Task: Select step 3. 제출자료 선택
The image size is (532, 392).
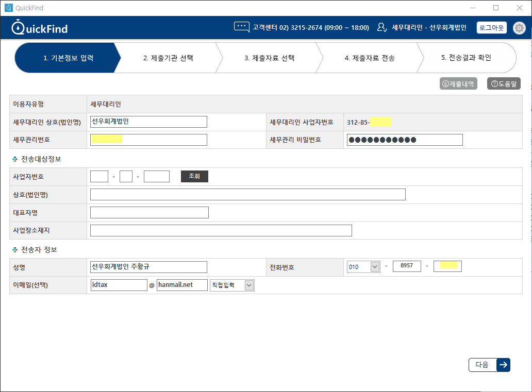Action: (x=269, y=58)
